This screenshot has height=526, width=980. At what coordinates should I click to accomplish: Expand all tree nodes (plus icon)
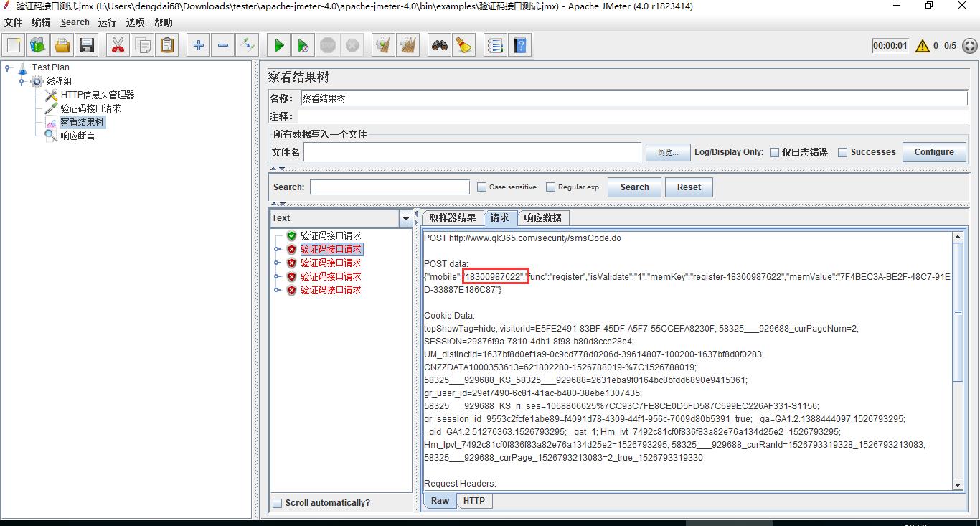pyautogui.click(x=199, y=45)
